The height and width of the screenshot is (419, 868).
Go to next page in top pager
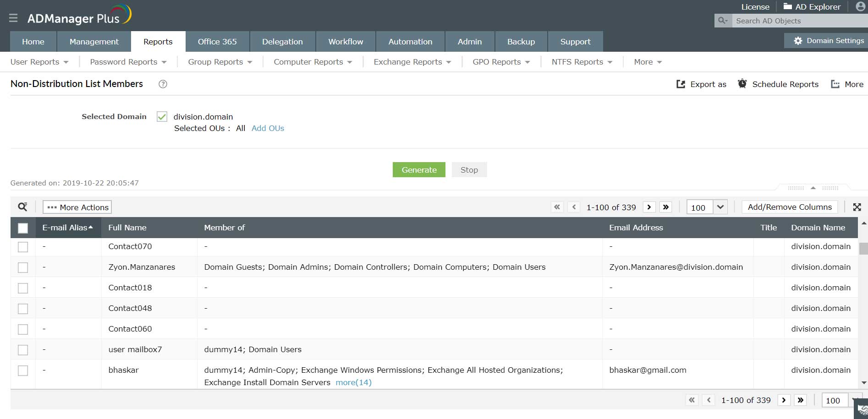[649, 207]
